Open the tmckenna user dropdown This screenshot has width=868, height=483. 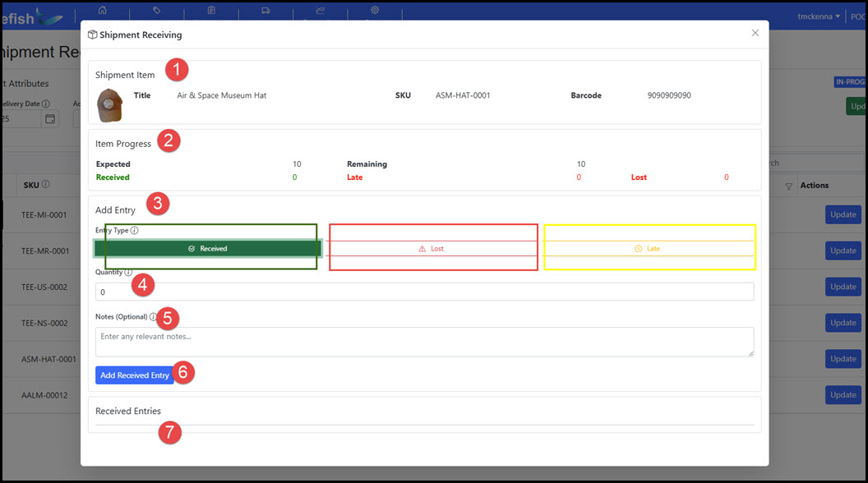(818, 16)
